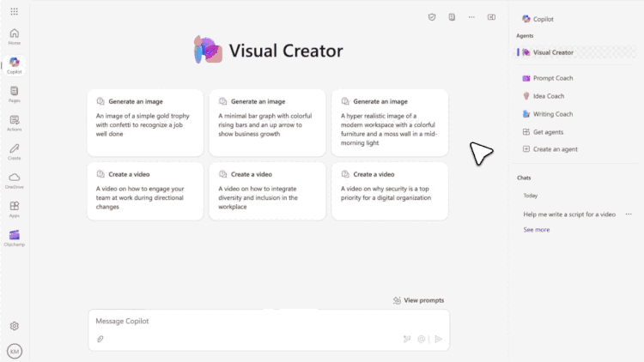Viewport: 644px width, 362px height.
Task: Select the minimal bar graph prompt card
Action: [267, 123]
